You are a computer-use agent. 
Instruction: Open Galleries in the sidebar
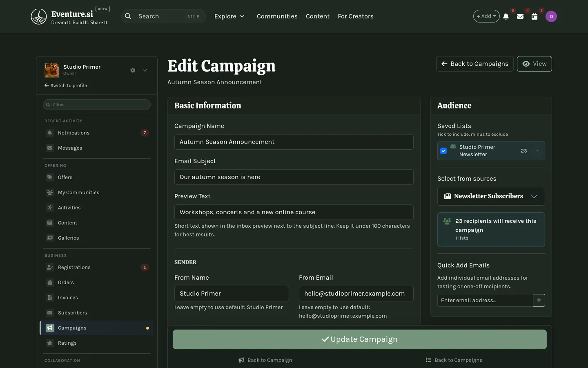97,238
